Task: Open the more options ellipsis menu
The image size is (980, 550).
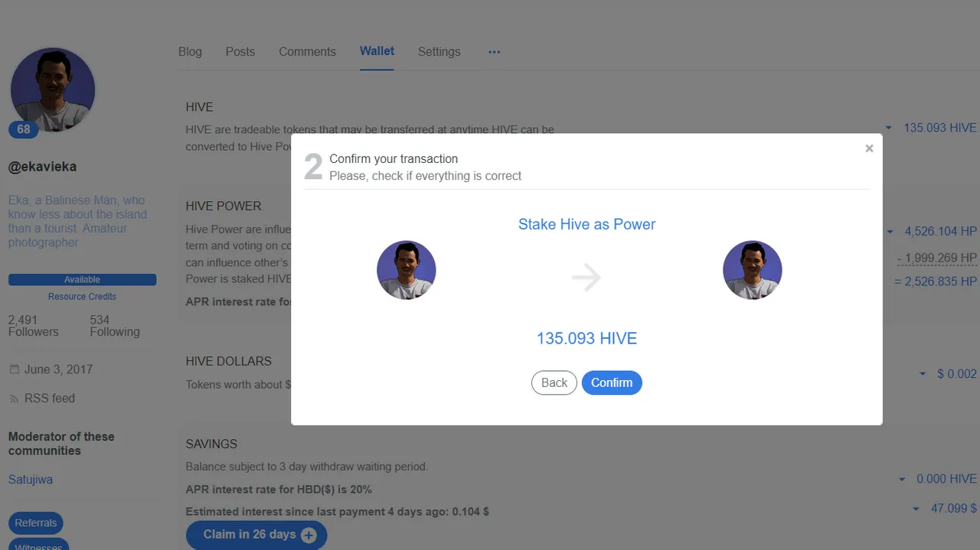Action: pyautogui.click(x=494, y=51)
